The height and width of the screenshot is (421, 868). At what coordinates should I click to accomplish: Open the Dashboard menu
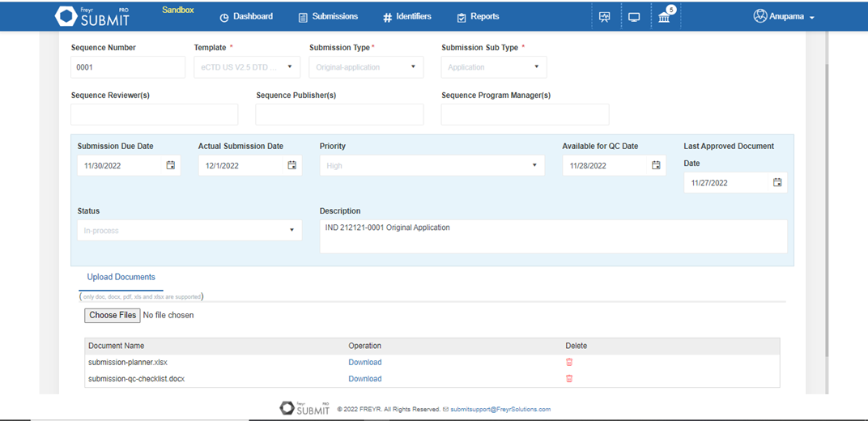pyautogui.click(x=246, y=16)
